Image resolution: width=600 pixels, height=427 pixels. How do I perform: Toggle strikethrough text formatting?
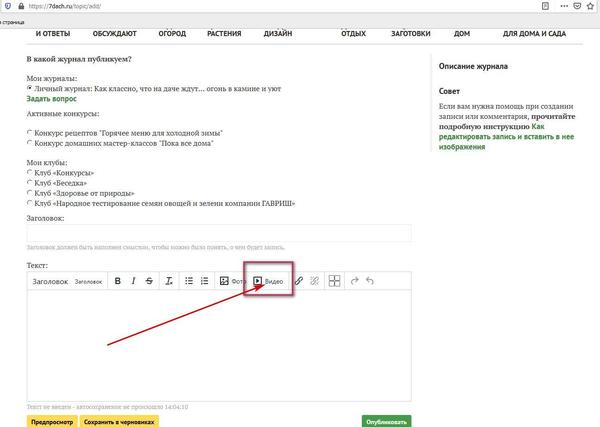coord(149,282)
